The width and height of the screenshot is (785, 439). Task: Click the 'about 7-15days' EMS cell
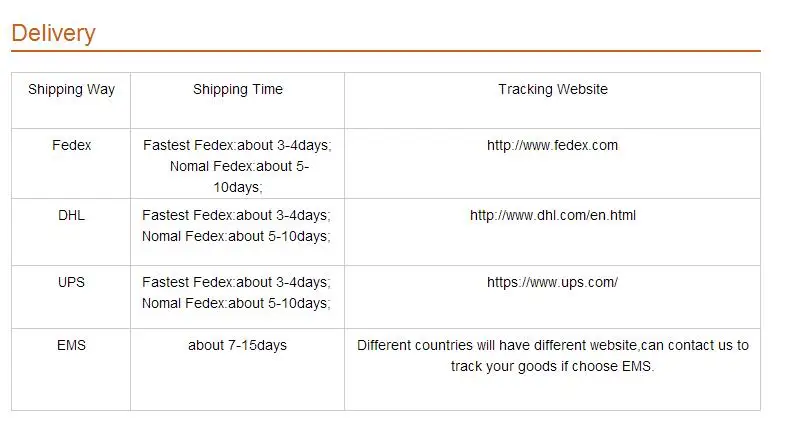(237, 345)
